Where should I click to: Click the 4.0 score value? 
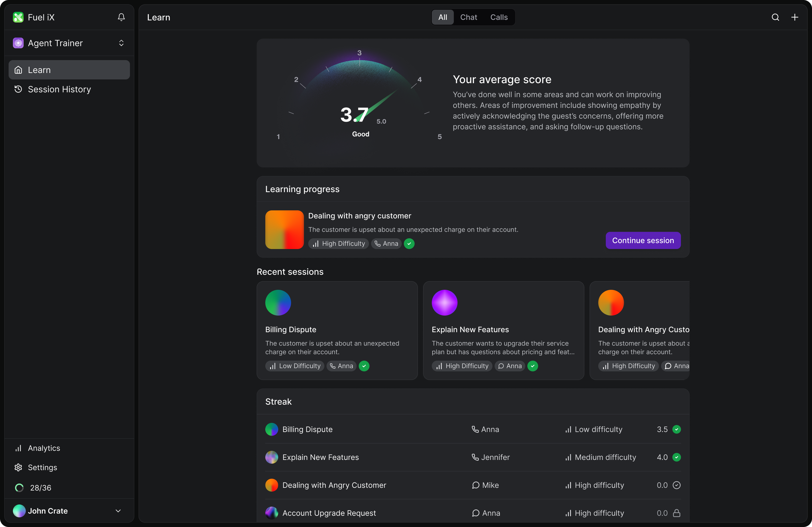662,457
